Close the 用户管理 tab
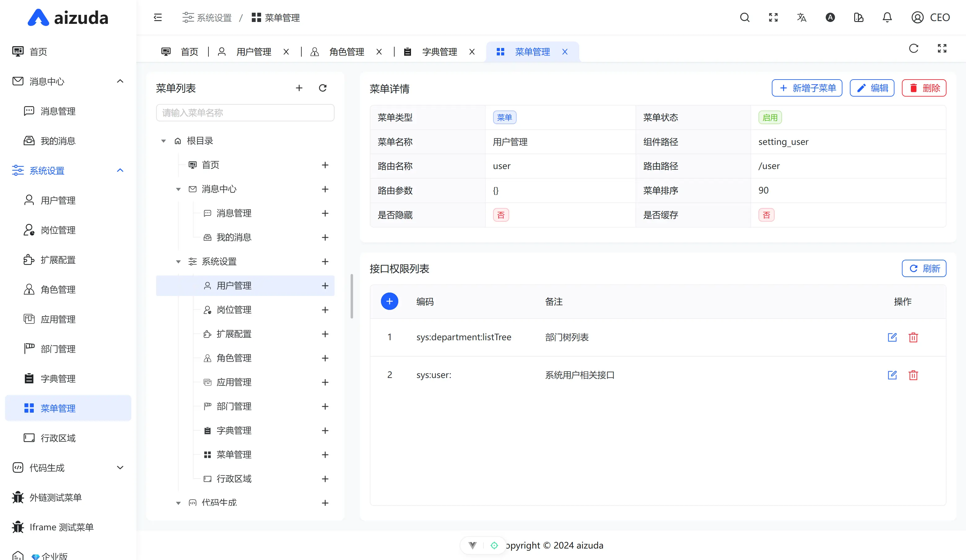The image size is (966, 560). tap(286, 52)
